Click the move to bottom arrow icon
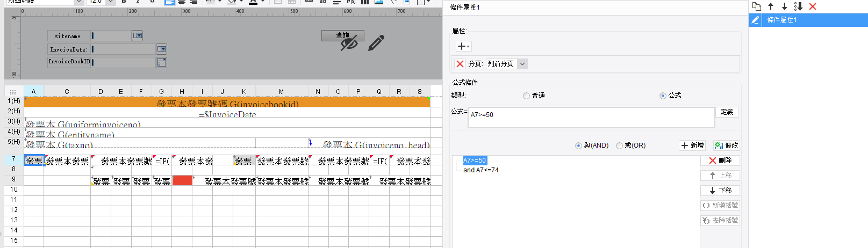The image size is (868, 248). coord(798,6)
